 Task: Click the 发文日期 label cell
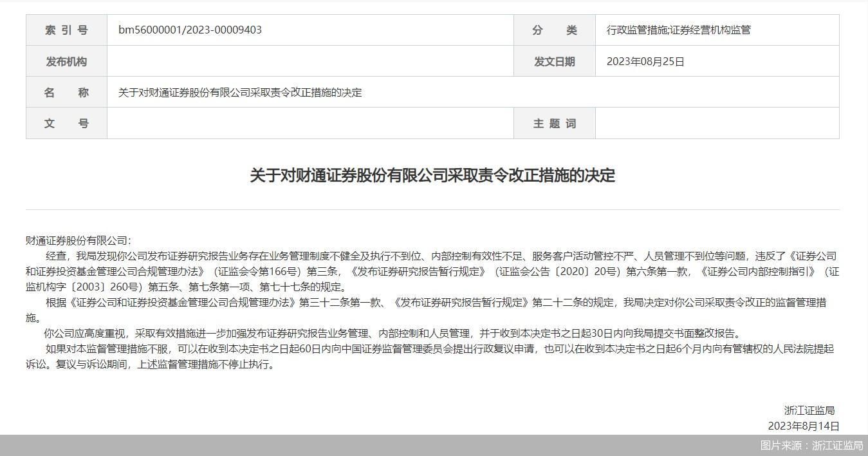coord(555,61)
